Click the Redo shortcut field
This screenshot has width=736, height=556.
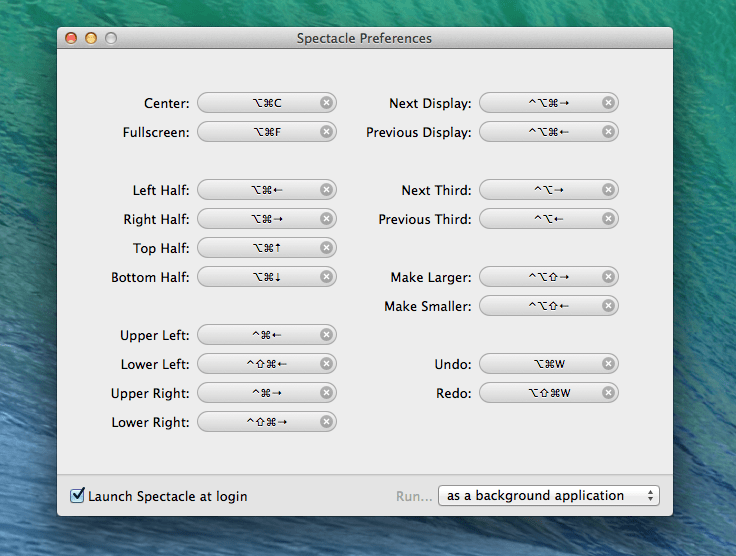pos(549,393)
